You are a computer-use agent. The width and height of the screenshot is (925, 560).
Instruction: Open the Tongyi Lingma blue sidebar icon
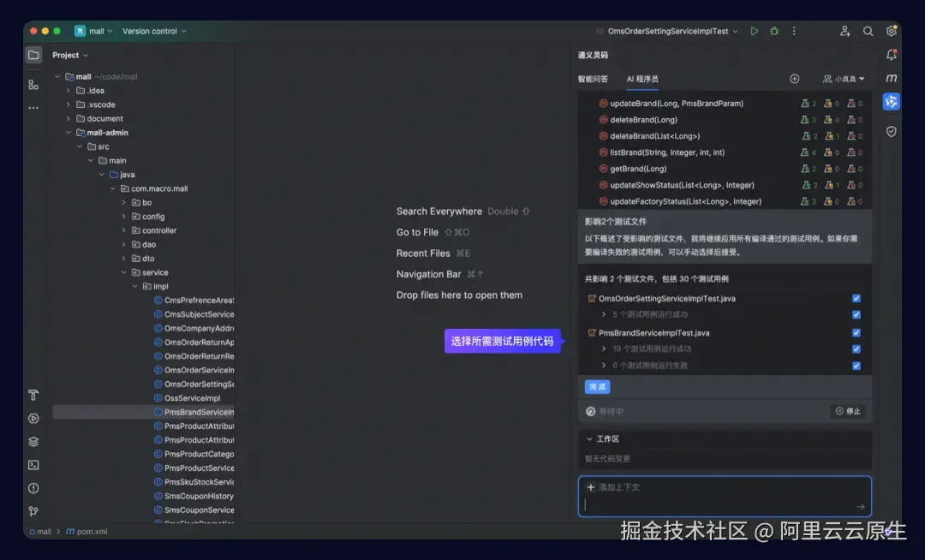[891, 101]
